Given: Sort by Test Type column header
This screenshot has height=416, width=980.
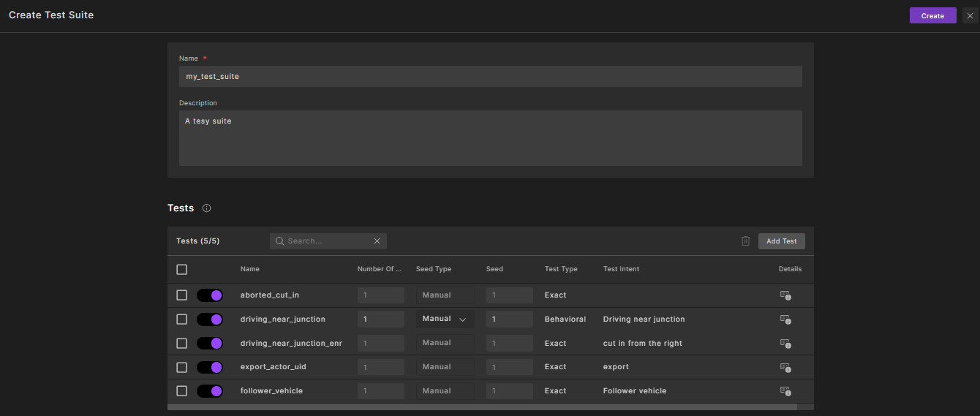Looking at the screenshot, I should [561, 269].
